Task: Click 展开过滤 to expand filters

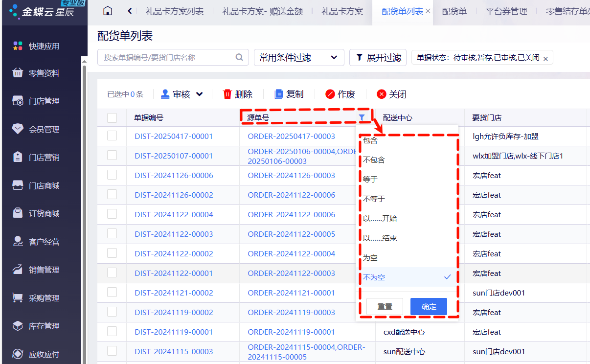Action: [x=378, y=57]
